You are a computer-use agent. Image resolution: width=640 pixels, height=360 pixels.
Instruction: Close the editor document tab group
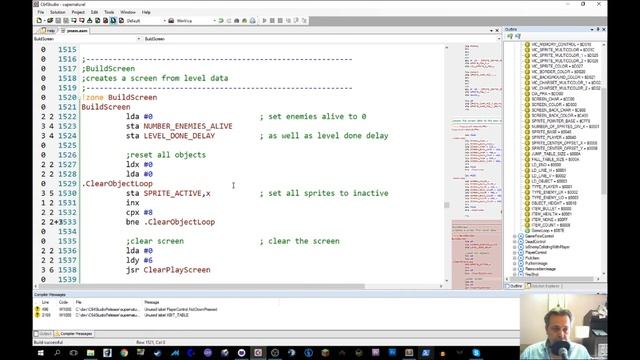(x=497, y=31)
